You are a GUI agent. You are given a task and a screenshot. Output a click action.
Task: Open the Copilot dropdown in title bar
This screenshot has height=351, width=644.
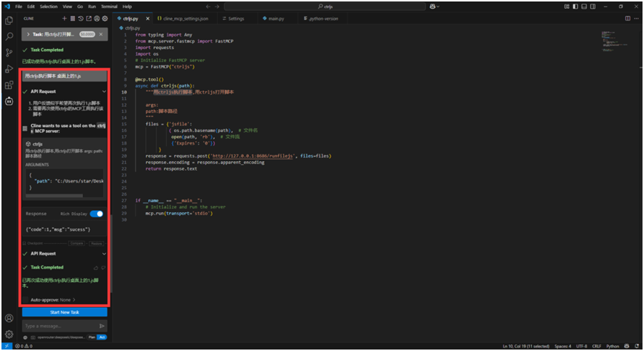pyautogui.click(x=434, y=7)
